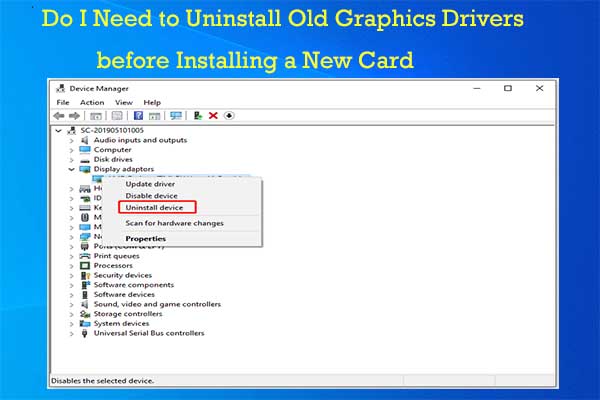Click the Forward arrow toolbar icon
Image resolution: width=600 pixels, height=400 pixels.
click(x=73, y=115)
